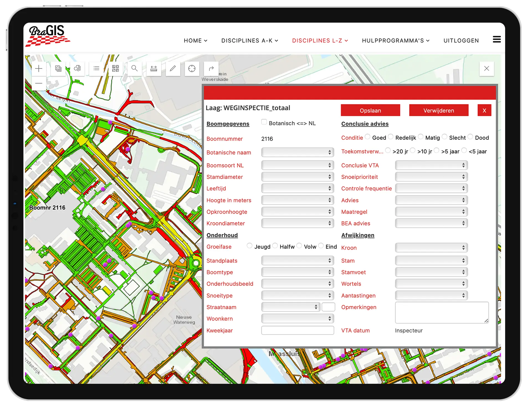The image size is (532, 412).
Task: Click the zoom in plus button
Action: tap(39, 68)
